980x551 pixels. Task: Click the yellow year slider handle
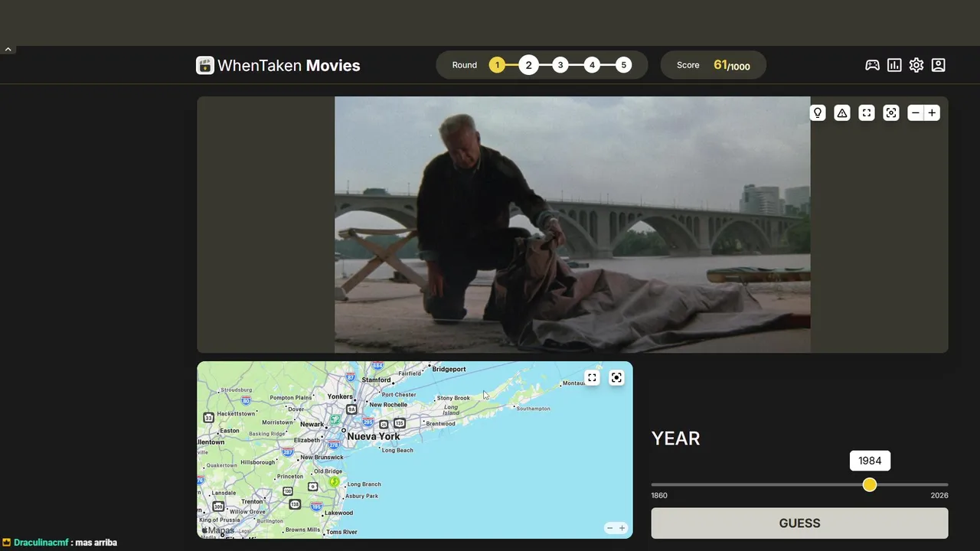[870, 484]
